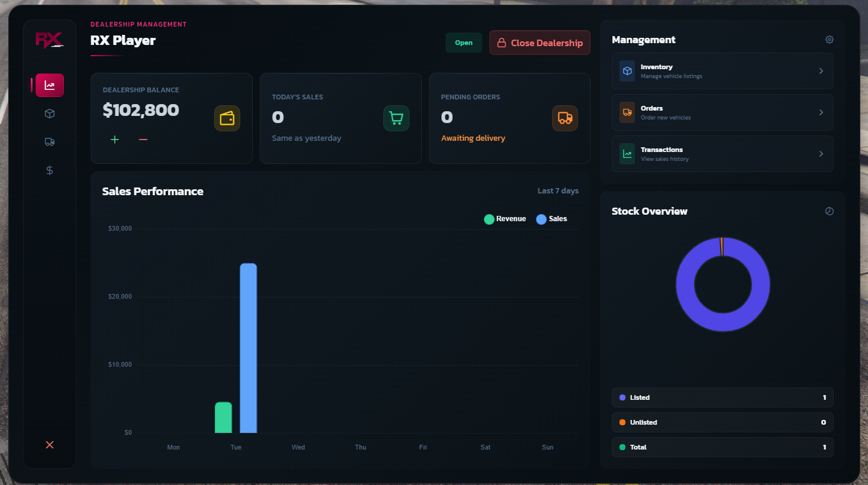Click the clock icon in Stock Overview
868x485 pixels.
(x=829, y=211)
